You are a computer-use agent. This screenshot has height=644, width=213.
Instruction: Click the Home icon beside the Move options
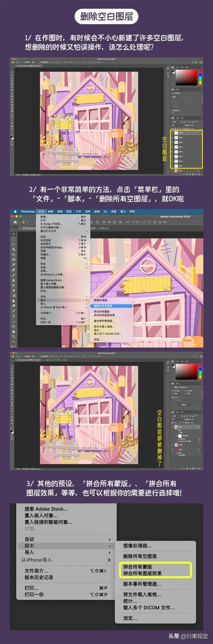(x=15, y=222)
